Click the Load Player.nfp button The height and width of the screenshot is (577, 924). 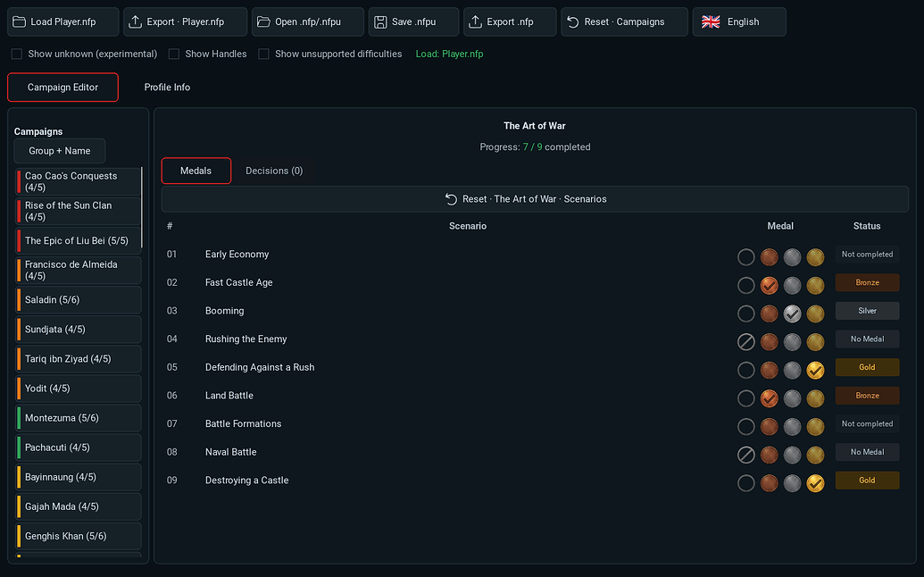pyautogui.click(x=63, y=21)
